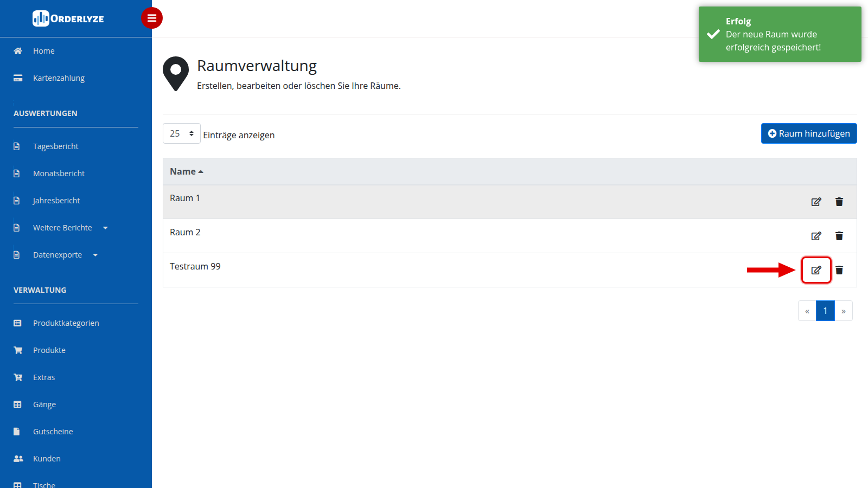Open Kartenzahlung in the sidebar
The image size is (868, 488).
[59, 78]
